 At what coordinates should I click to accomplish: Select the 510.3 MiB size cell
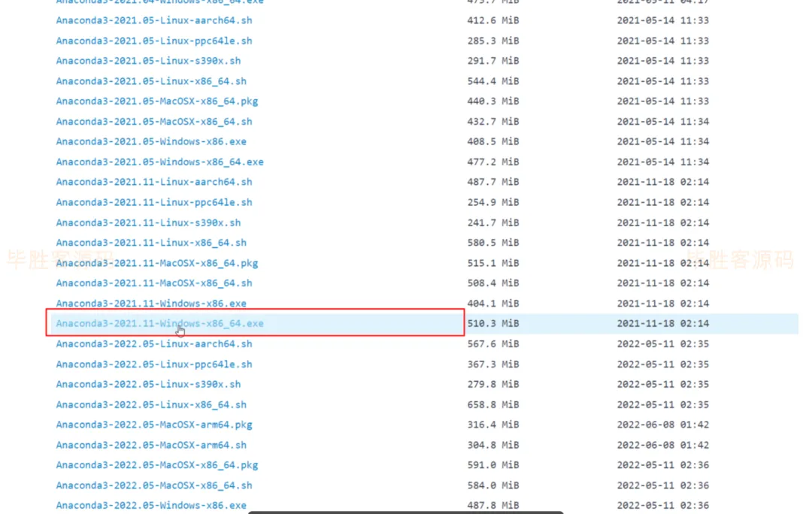(493, 324)
